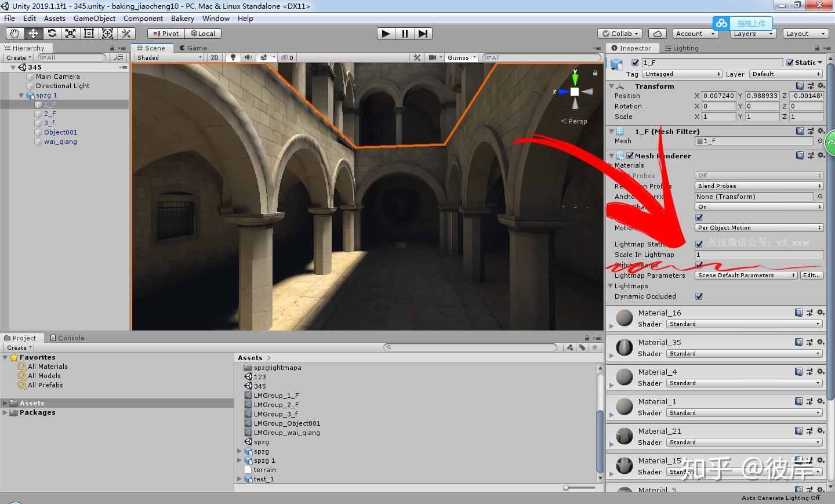Search Project assets by label

pos(582,347)
